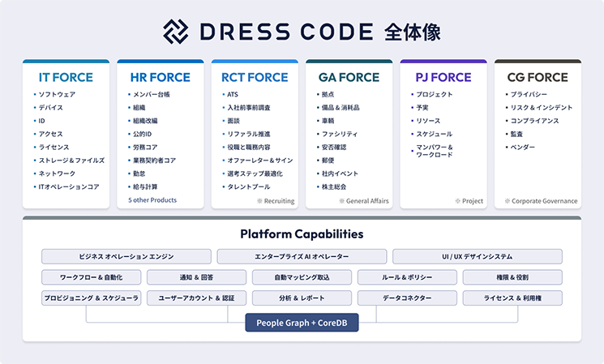Click 組織改編 under HR FORCE
This screenshot has width=604, height=364.
pos(145,121)
